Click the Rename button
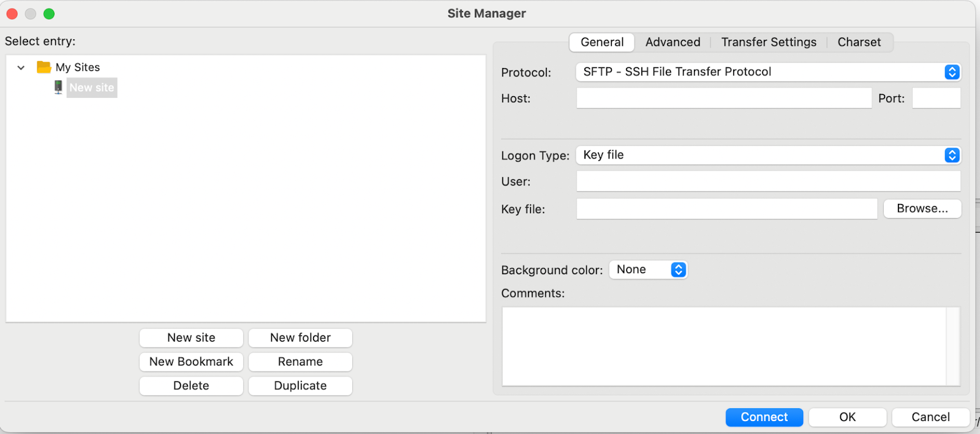The width and height of the screenshot is (980, 434). point(300,362)
